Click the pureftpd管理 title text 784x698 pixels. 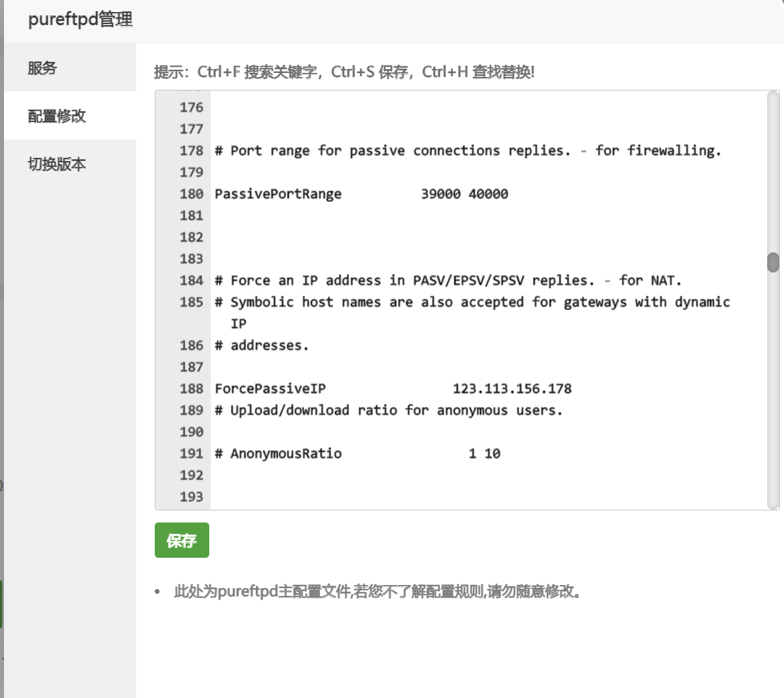coord(80,19)
